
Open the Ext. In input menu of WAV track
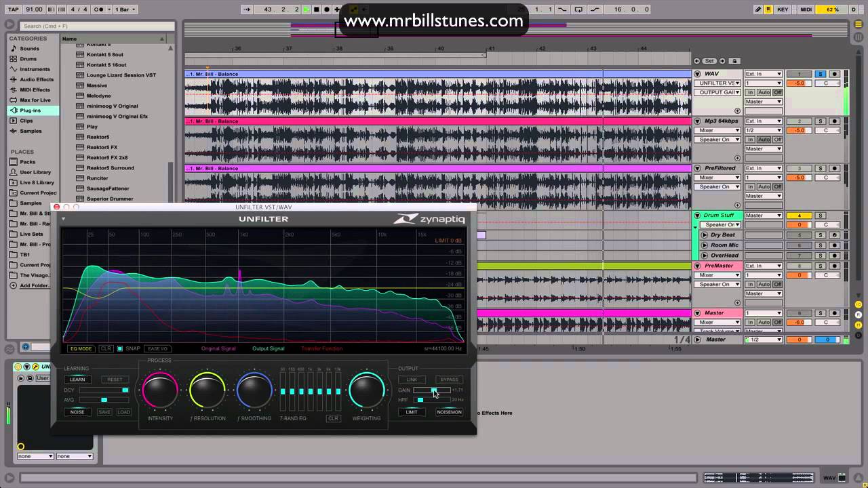764,74
